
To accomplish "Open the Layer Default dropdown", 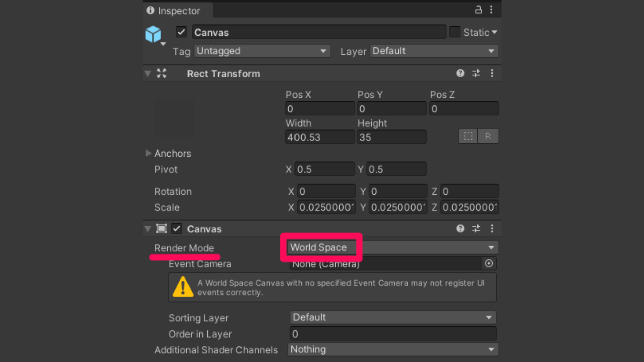I will (434, 51).
